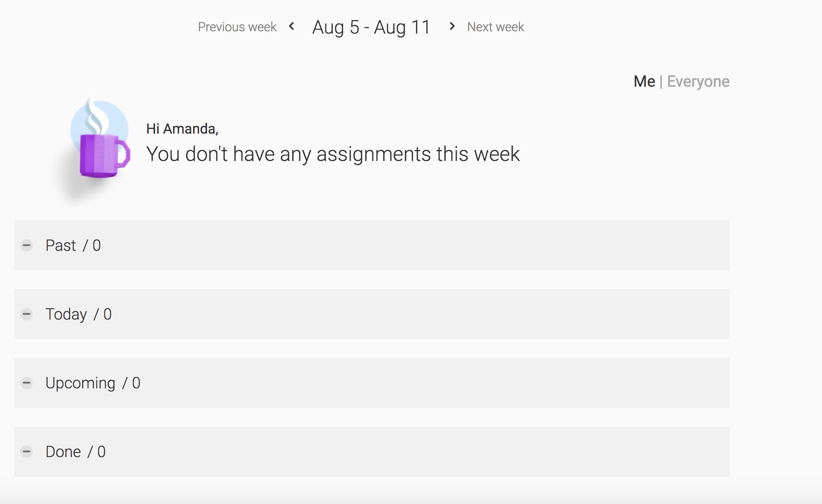The width and height of the screenshot is (822, 504).
Task: Click the Aug 5 - Aug 11 date range
Action: [371, 27]
